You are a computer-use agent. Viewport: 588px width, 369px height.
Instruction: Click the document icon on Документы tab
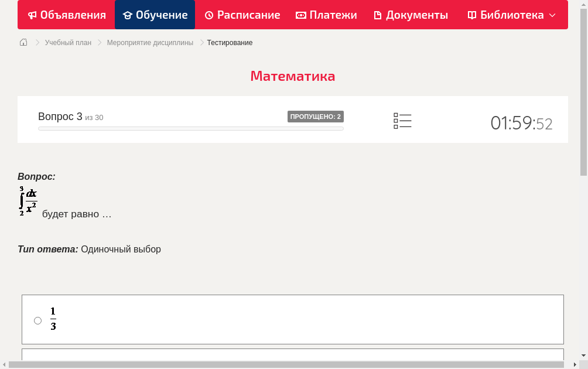point(378,15)
